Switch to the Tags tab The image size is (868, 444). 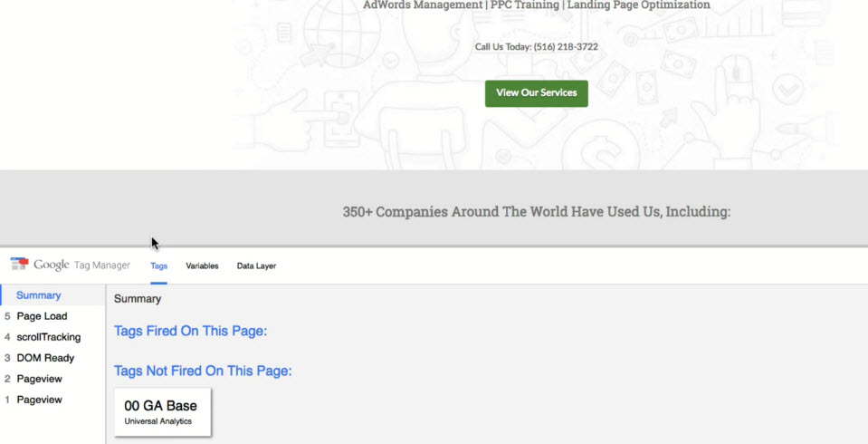(159, 266)
